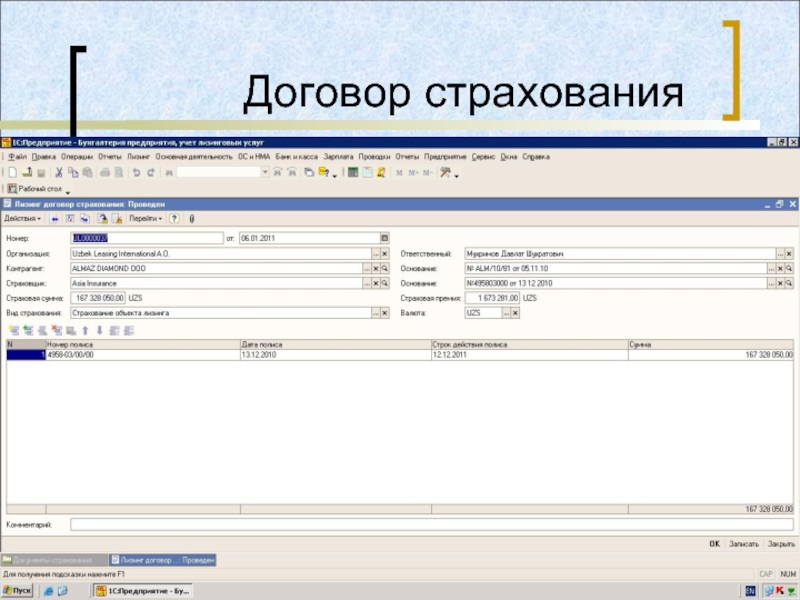Open Действия dropdown menu
Viewport: 800px width, 600px height.
tap(22, 218)
